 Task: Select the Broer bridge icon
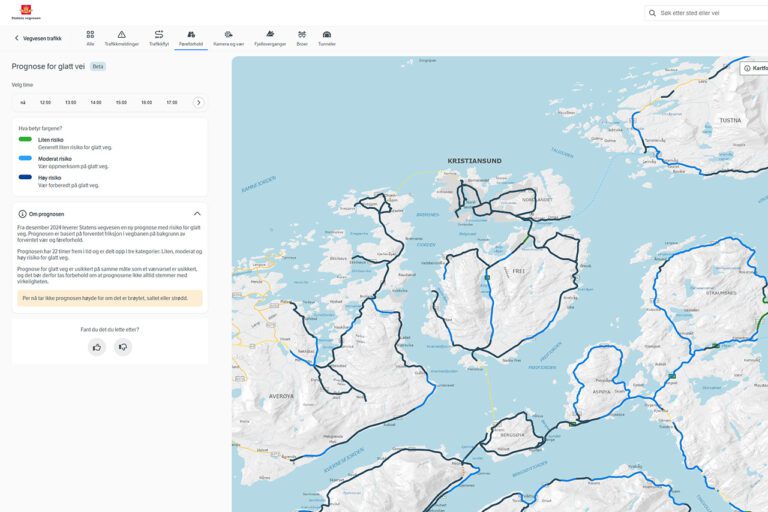[302, 35]
